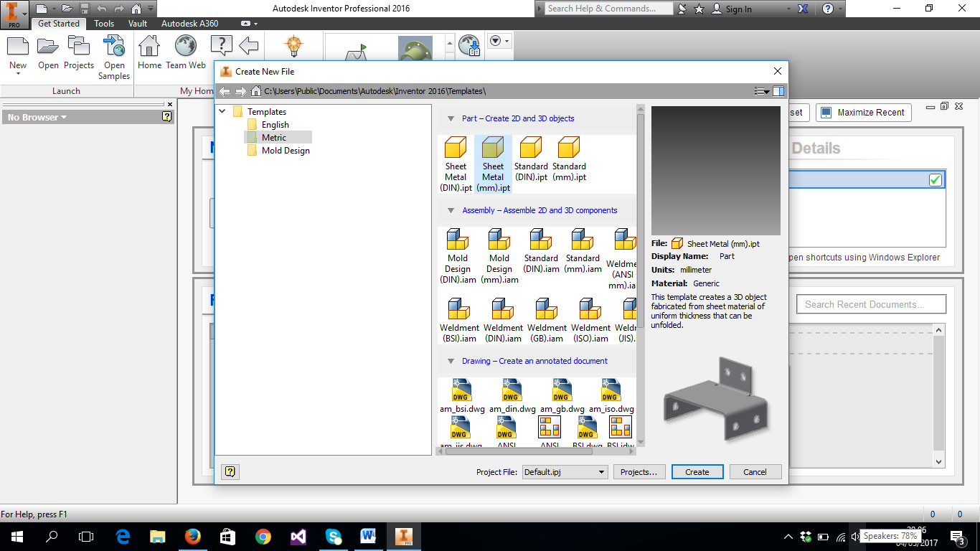The height and width of the screenshot is (551, 980).
Task: Open the am_din.dwg drawing template
Action: [x=512, y=390]
